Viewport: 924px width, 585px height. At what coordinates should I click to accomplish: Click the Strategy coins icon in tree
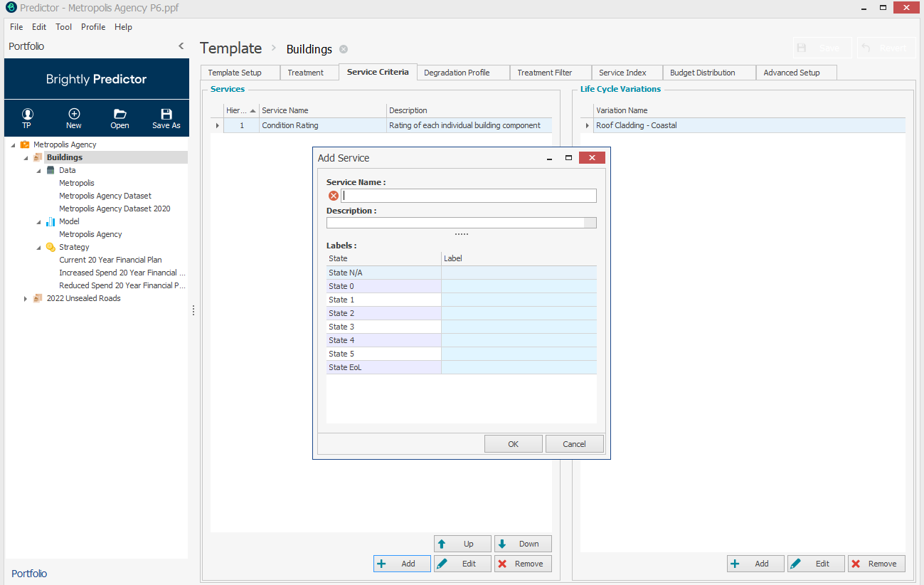[x=51, y=247]
